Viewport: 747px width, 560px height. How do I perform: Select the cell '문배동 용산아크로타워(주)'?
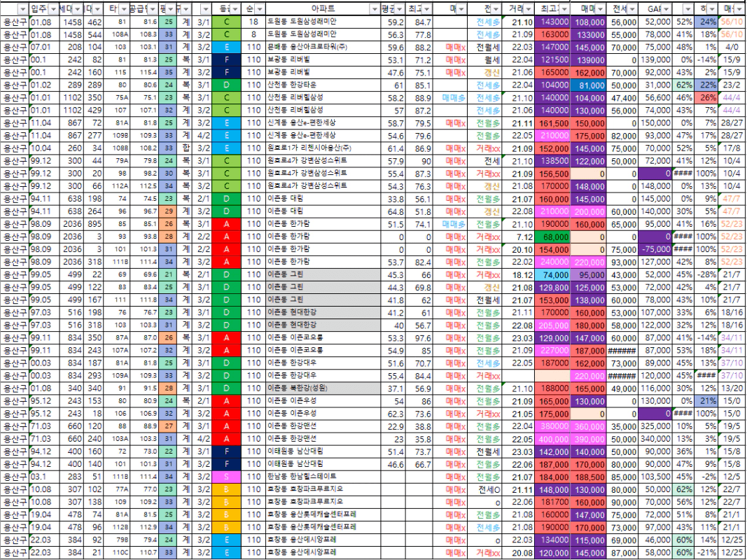(x=323, y=47)
